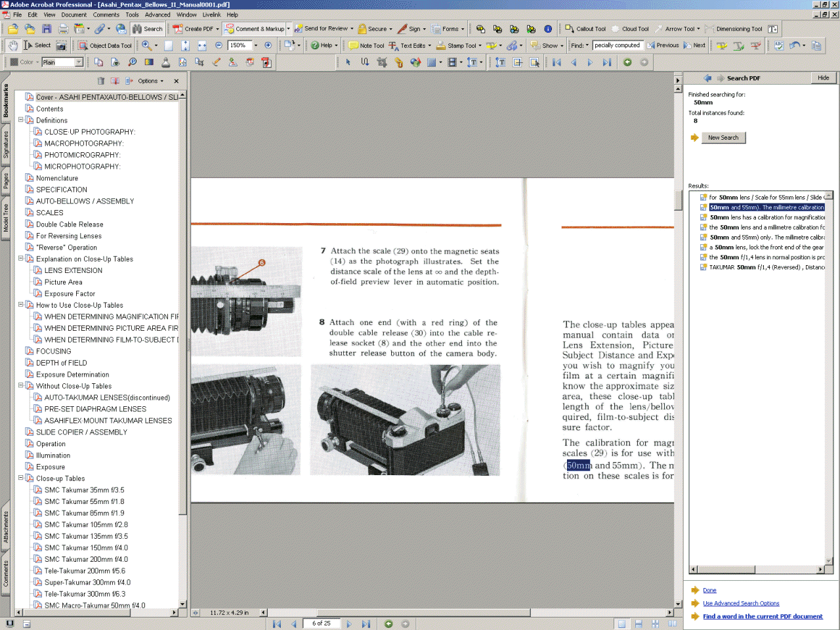Choose the Dimensioning Tool

click(733, 29)
